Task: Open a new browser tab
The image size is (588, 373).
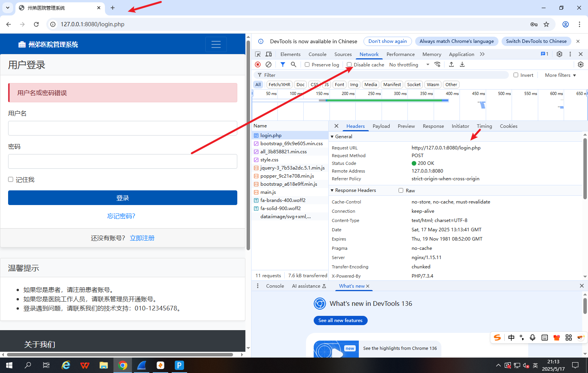Action: coord(113,8)
